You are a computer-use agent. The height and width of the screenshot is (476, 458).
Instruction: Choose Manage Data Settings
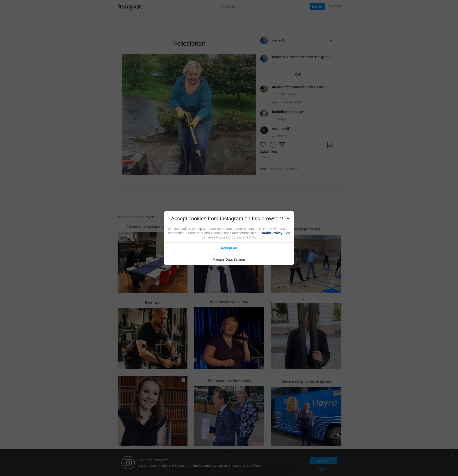(229, 259)
